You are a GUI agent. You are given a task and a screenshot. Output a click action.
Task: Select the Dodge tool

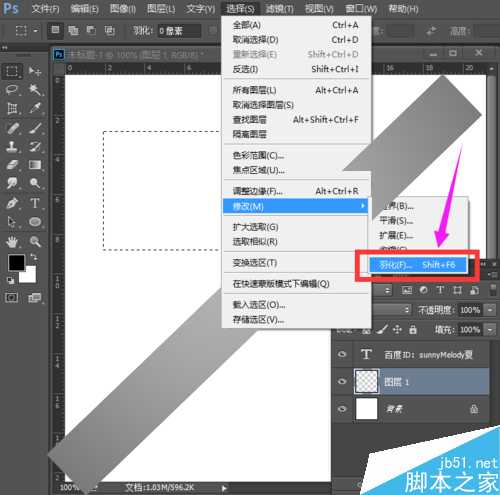35,183
